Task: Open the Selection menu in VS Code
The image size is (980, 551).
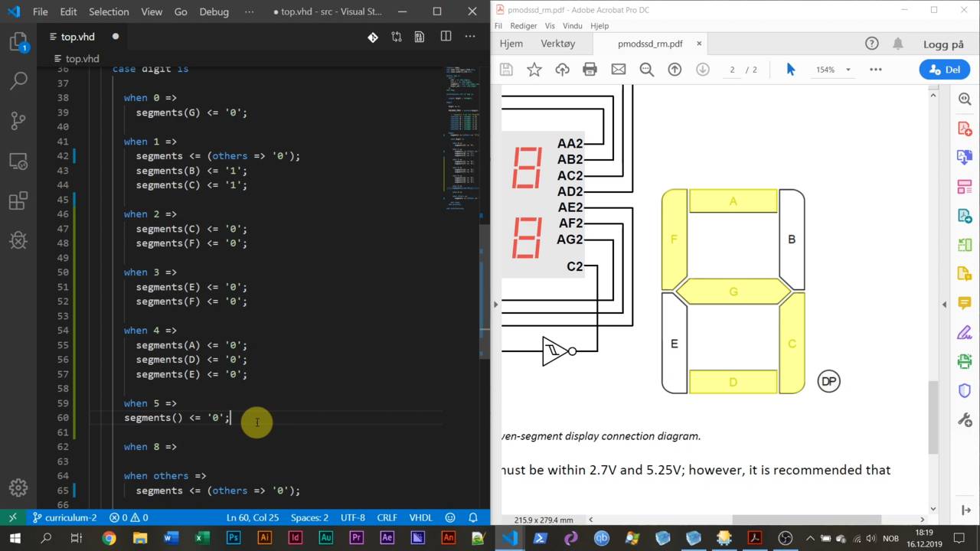Action: tap(109, 11)
